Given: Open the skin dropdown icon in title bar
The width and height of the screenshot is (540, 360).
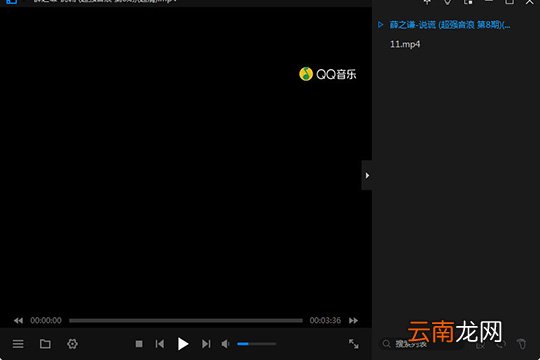Looking at the screenshot, I should tap(447, 2).
